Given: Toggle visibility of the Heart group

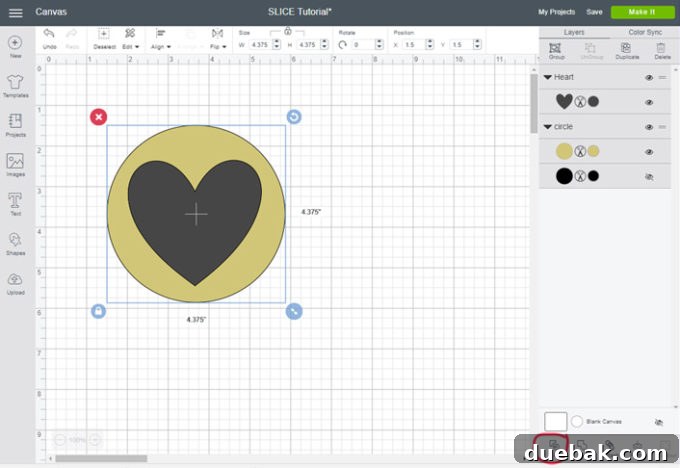Looking at the screenshot, I should coord(649,78).
